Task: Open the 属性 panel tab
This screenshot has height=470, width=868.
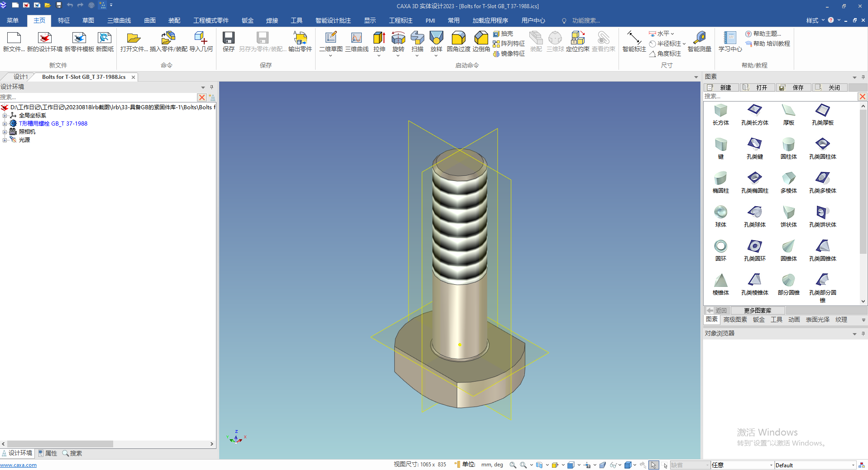Action: pos(48,453)
